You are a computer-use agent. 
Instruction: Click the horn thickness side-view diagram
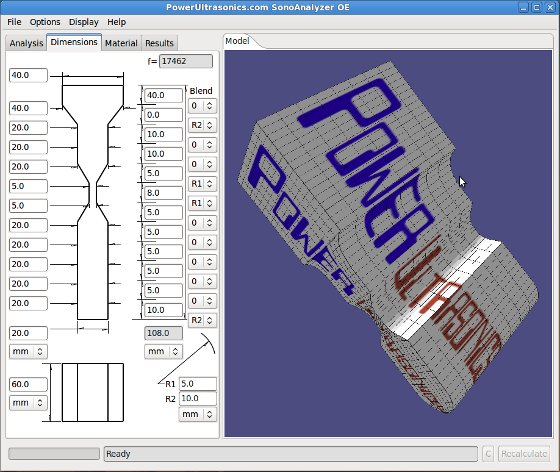(93, 392)
